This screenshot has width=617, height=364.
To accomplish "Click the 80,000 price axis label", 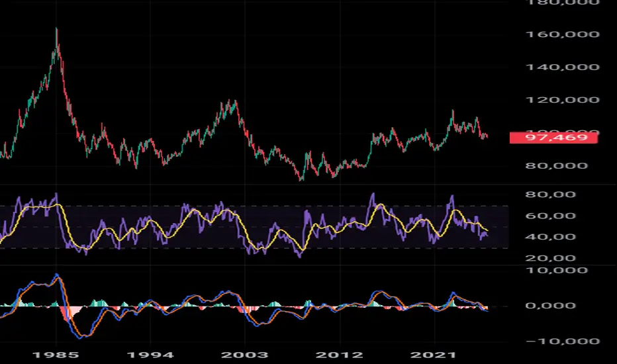I will [x=556, y=165].
